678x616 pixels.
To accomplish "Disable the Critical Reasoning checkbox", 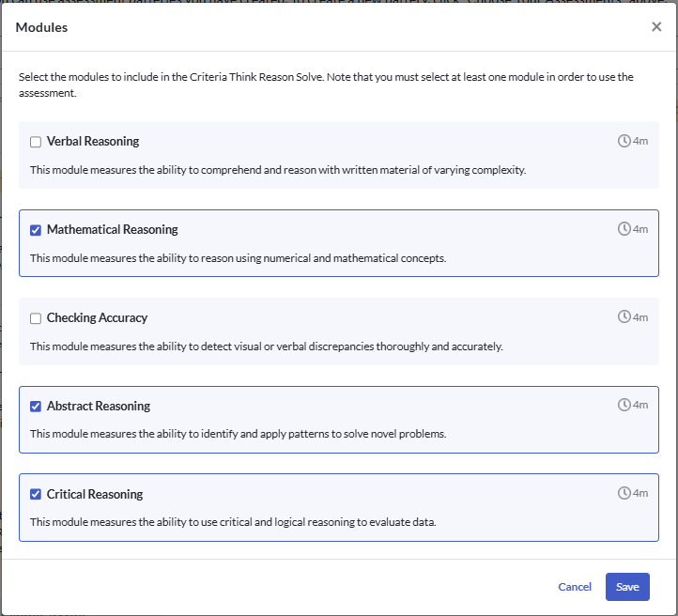I will [x=36, y=495].
